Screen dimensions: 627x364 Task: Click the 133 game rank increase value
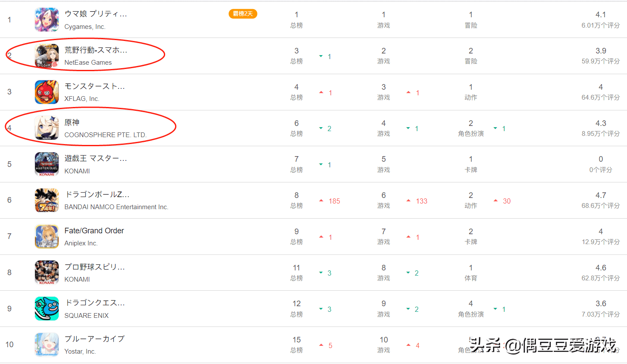[421, 201]
